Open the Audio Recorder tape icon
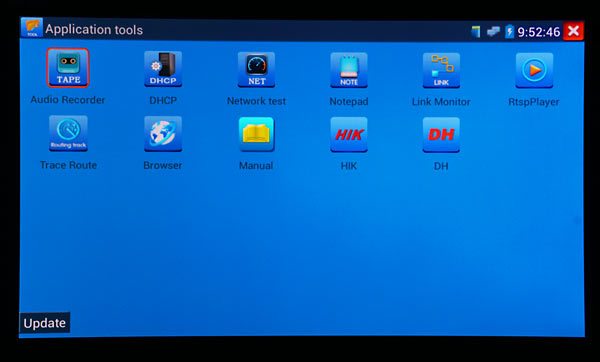This screenshot has width=600, height=362. click(x=68, y=68)
